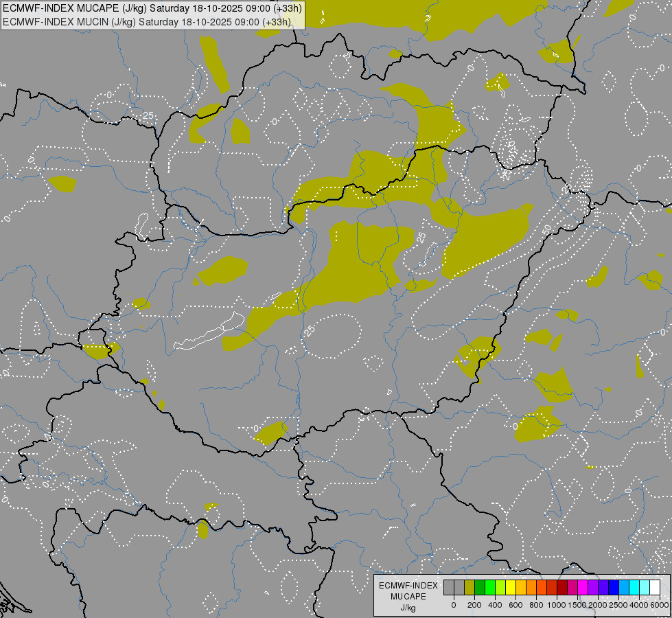The height and width of the screenshot is (618, 672).
Task: Pick the bright green legend swatch
Action: (x=490, y=587)
